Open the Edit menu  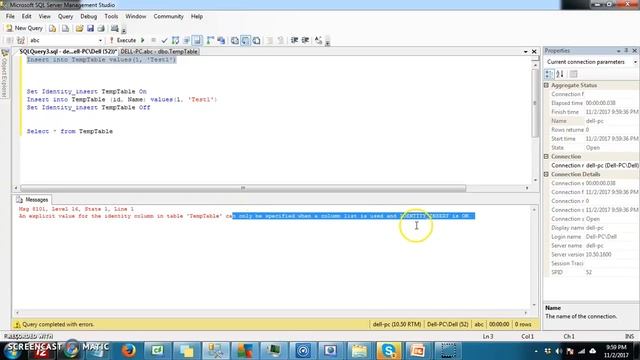coord(27,16)
